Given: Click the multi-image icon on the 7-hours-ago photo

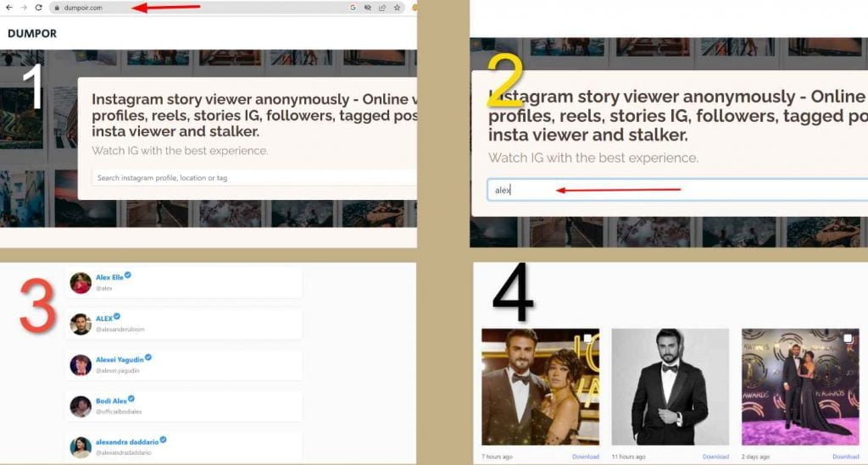Looking at the screenshot, I should click(588, 338).
